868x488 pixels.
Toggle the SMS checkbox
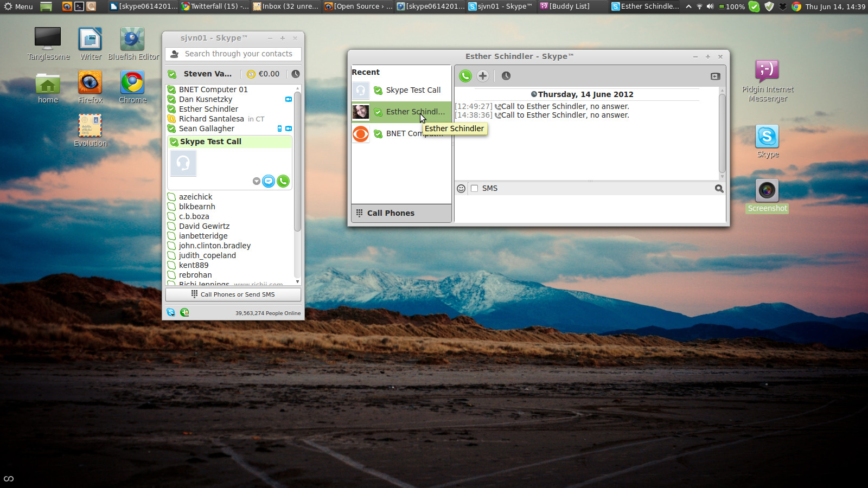(475, 188)
